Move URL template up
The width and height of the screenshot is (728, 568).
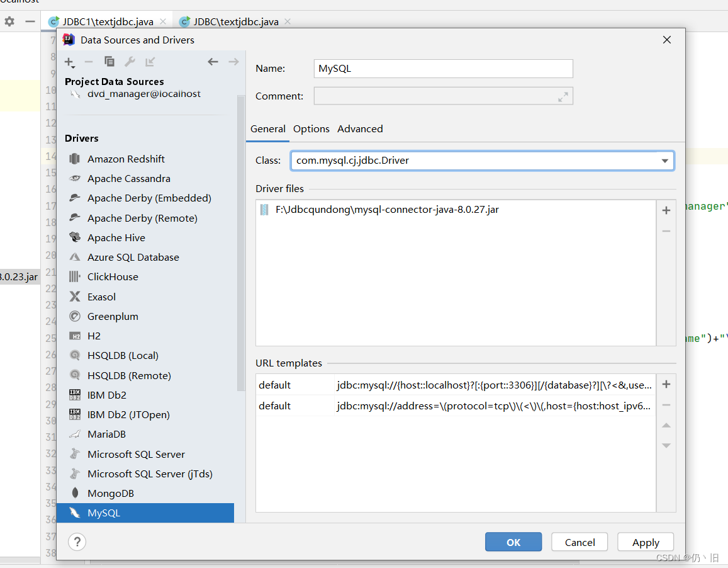(666, 425)
